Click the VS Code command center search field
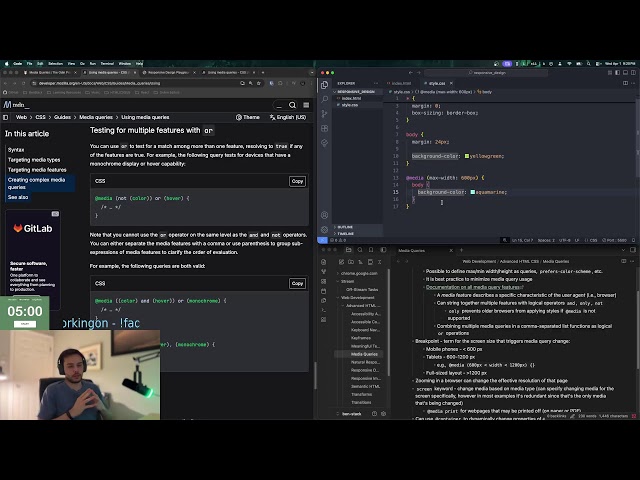The height and width of the screenshot is (480, 640). coord(486,73)
